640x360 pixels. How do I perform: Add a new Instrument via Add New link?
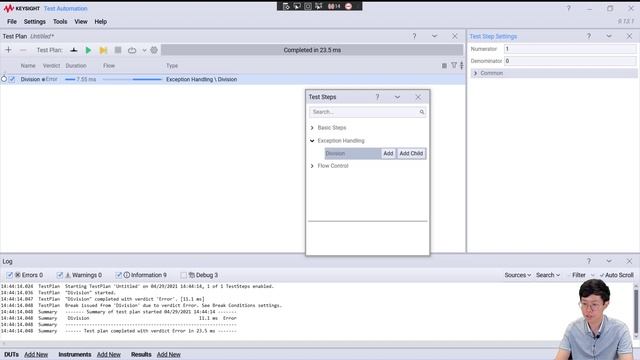(109, 354)
